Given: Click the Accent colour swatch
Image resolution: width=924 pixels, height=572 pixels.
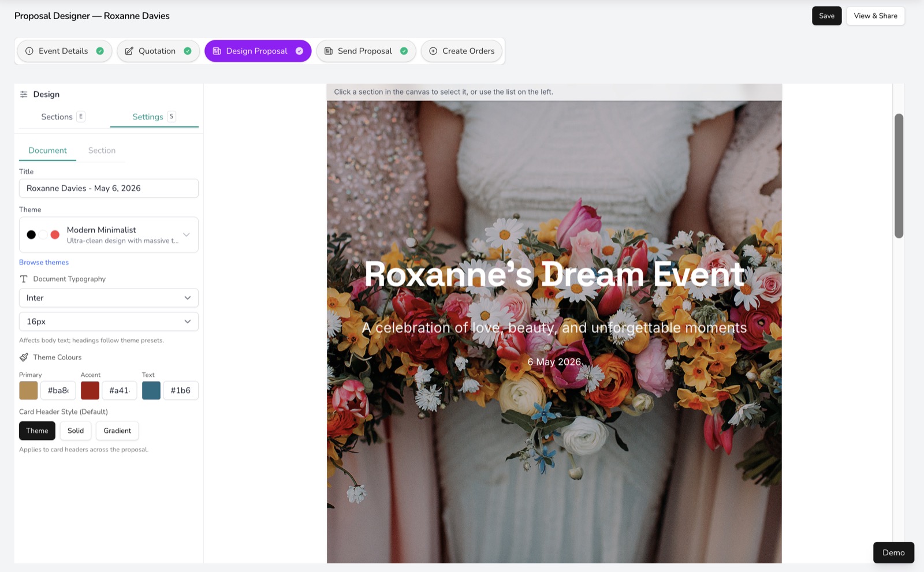Looking at the screenshot, I should coord(90,390).
